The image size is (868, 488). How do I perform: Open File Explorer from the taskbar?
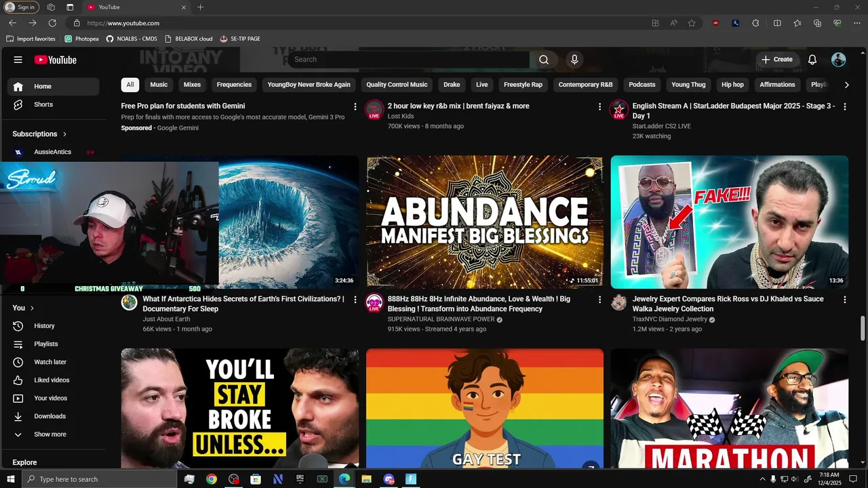(366, 479)
